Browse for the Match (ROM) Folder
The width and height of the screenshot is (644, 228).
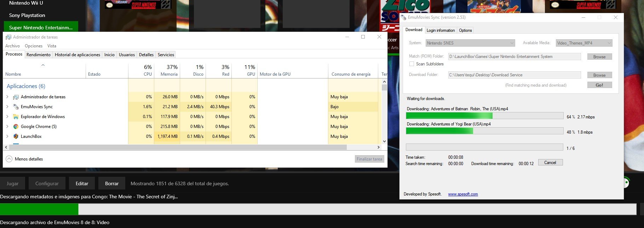[599, 57]
